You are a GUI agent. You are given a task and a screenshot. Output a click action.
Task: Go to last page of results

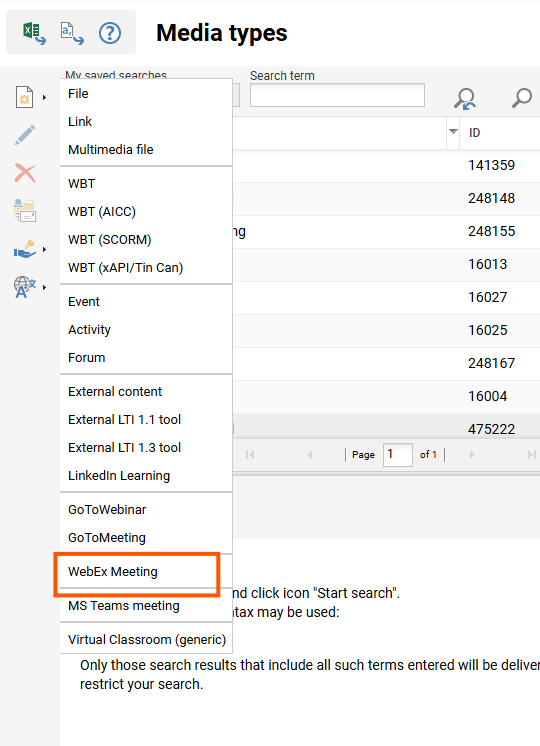[531, 455]
